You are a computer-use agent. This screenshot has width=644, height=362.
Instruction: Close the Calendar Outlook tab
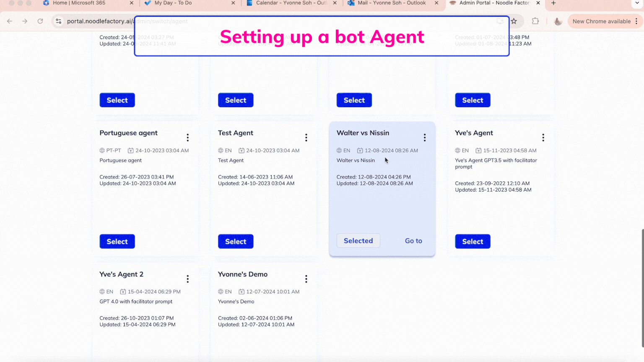[x=335, y=3]
